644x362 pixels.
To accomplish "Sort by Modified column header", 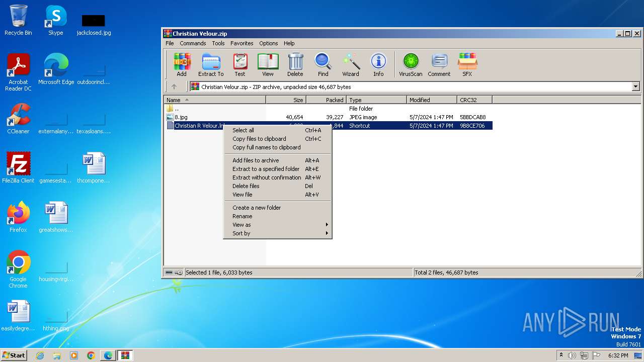I will (x=432, y=100).
